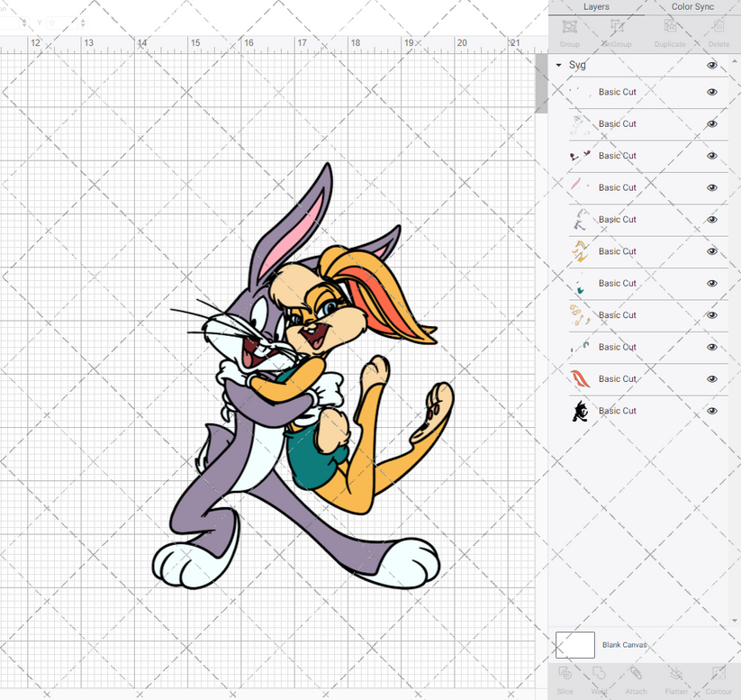
Task: Click the Weld icon
Action: click(600, 680)
